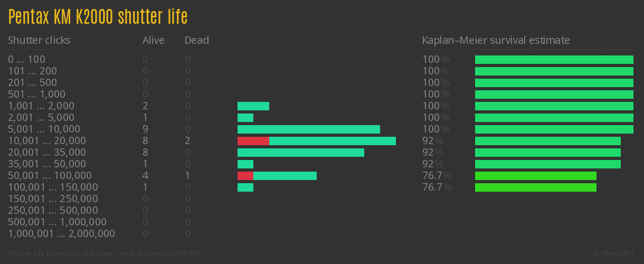Select the 1,000,001 … 2,000,000 row label
Screen dimensions: 644x264
click(61, 234)
